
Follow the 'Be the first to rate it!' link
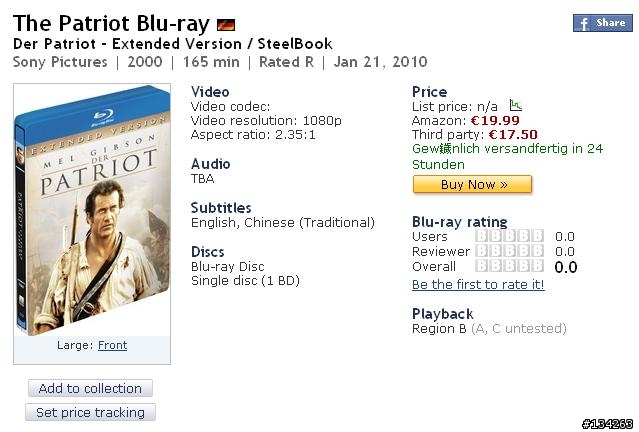click(x=478, y=284)
